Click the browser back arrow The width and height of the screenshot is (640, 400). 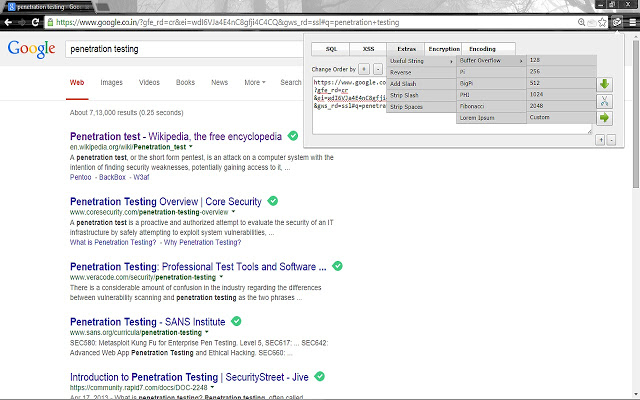tap(8, 22)
